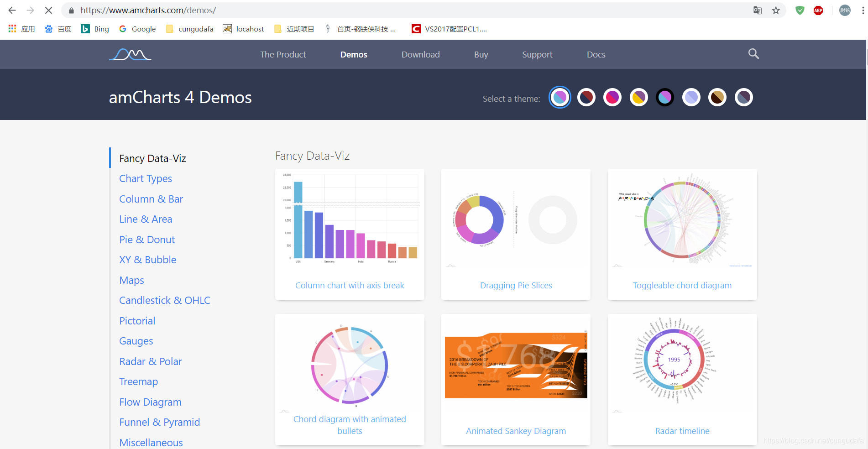
Task: Open the Support nav item
Action: pyautogui.click(x=537, y=55)
